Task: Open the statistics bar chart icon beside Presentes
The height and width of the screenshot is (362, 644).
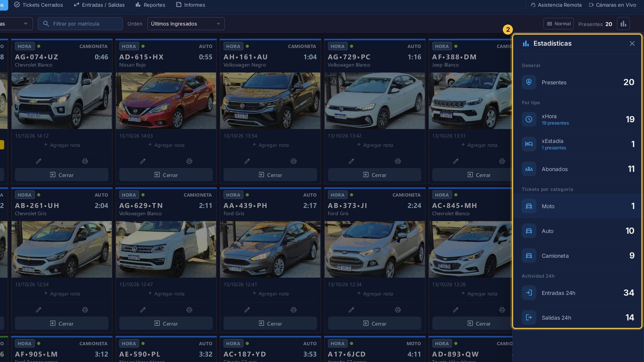Action: [623, 24]
